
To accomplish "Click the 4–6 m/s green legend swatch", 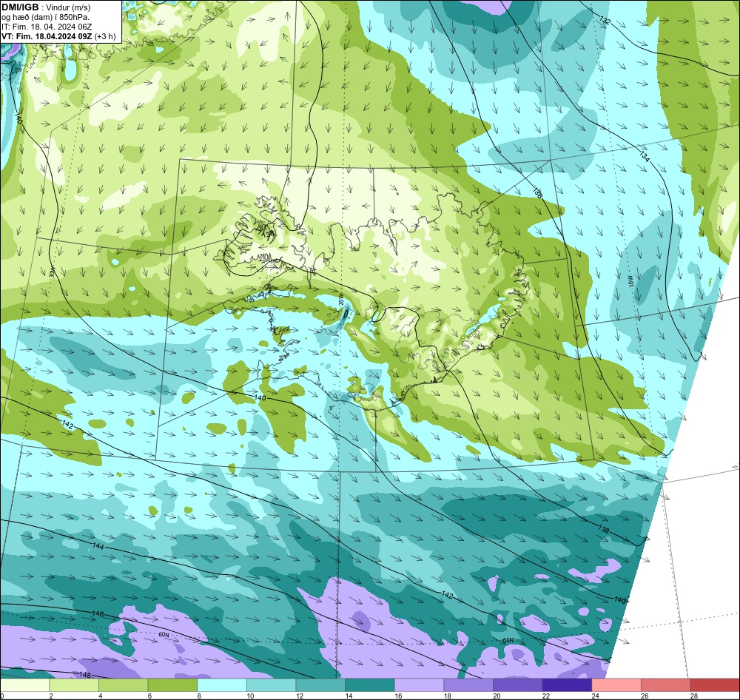I will [123, 685].
